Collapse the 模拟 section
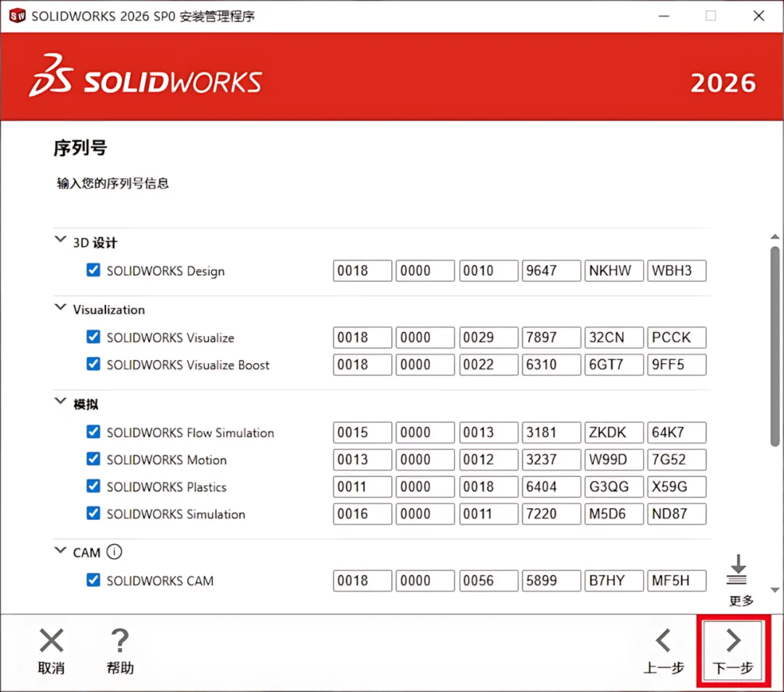The height and width of the screenshot is (692, 784). click(x=60, y=401)
